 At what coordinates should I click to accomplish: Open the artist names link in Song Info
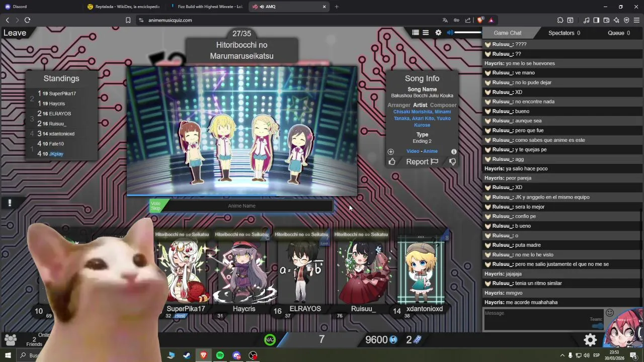point(422,118)
